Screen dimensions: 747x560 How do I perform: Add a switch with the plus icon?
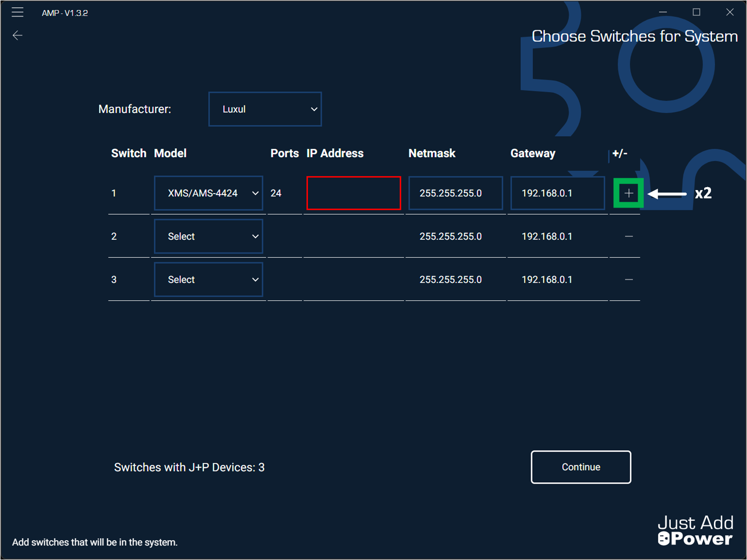tap(629, 193)
